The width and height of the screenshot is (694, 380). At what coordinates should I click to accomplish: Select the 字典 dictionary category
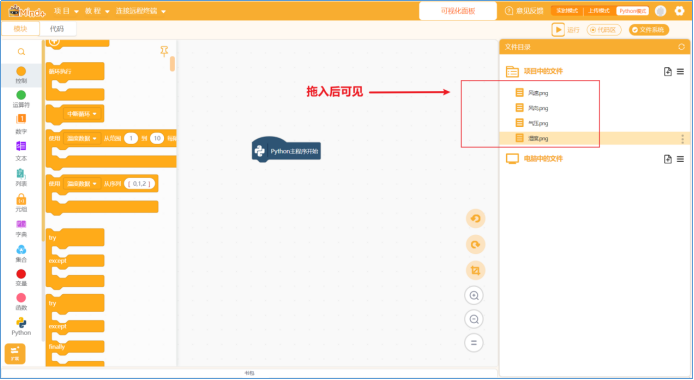pyautogui.click(x=21, y=228)
